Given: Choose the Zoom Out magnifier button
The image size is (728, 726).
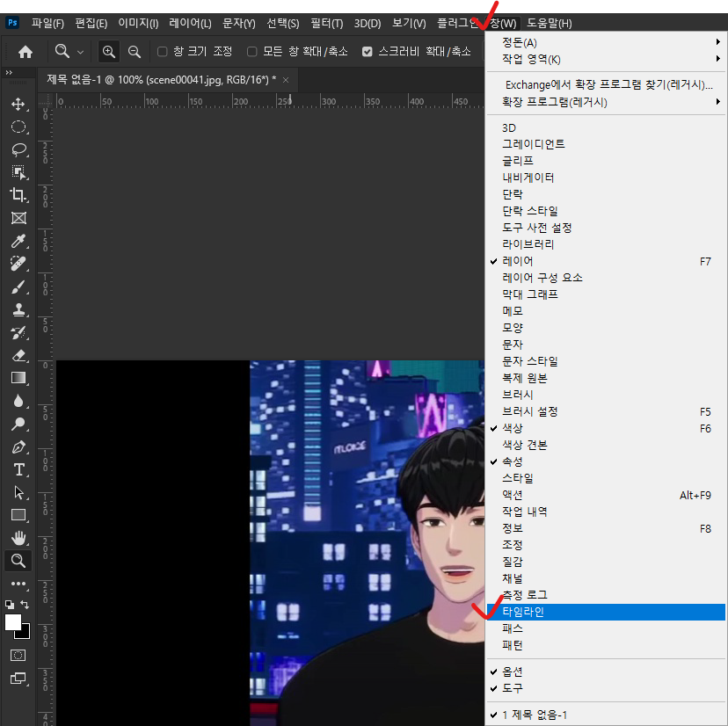Looking at the screenshot, I should click(135, 52).
